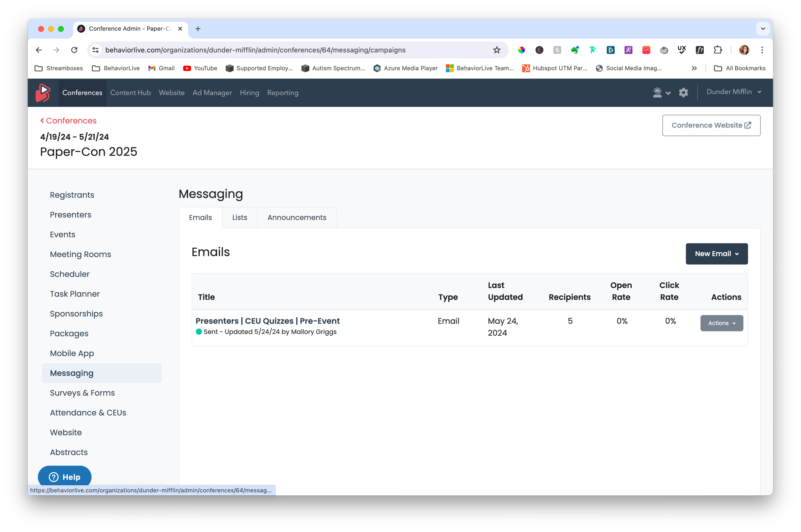Viewport: 801px width, 532px height.
Task: Open Conference Website external link
Action: point(711,125)
